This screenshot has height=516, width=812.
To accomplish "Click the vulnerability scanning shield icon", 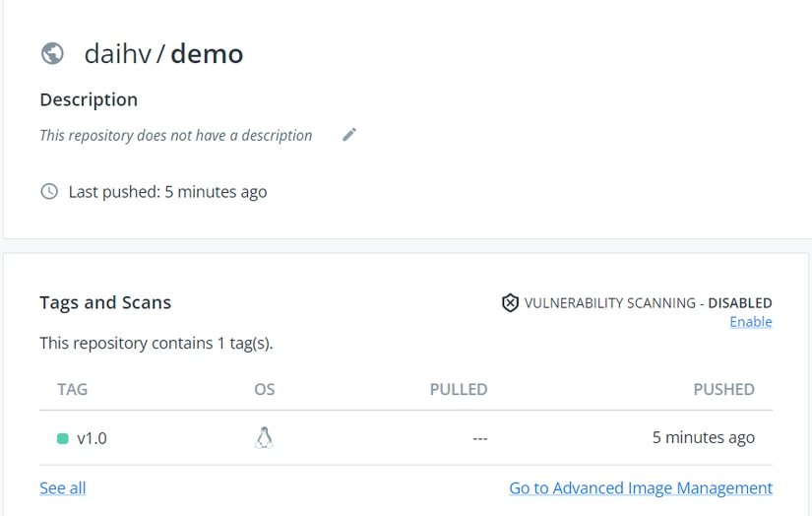I will pyautogui.click(x=510, y=303).
